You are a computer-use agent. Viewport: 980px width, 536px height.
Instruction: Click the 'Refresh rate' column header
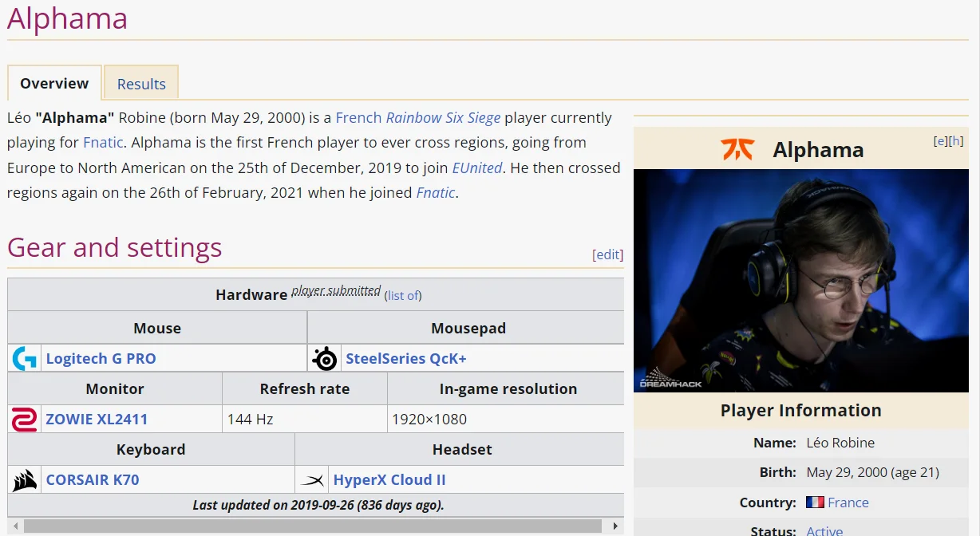[305, 389]
